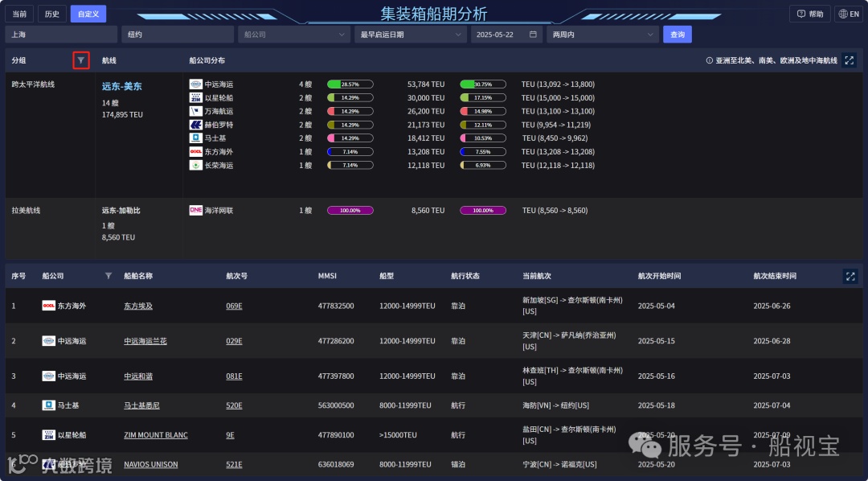
Task: Click the 中远海运 logo in distribution list
Action: click(x=196, y=84)
